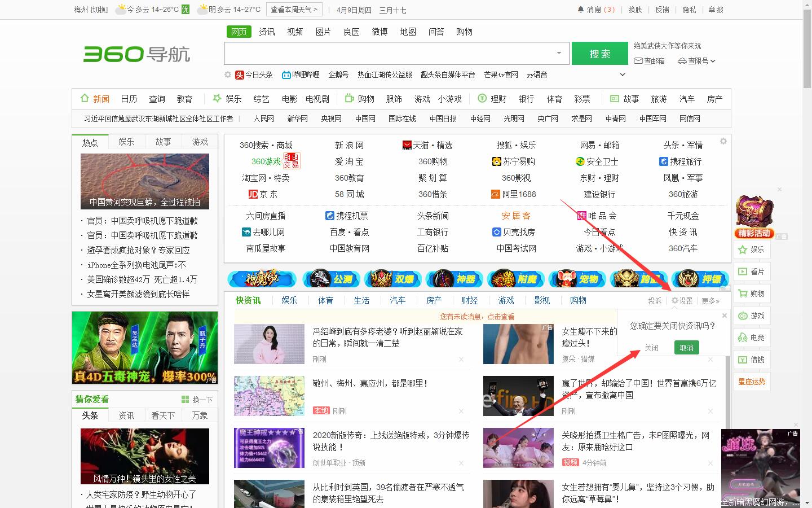This screenshot has width=812, height=508.
Task: Close the 精彩活动 floating ad
Action: click(x=780, y=190)
